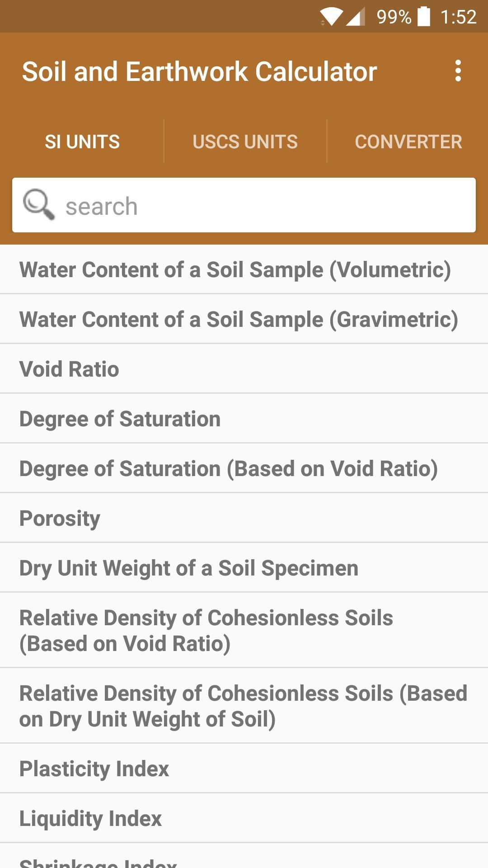Focus the search input field
This screenshot has width=488, height=868.
pyautogui.click(x=244, y=205)
